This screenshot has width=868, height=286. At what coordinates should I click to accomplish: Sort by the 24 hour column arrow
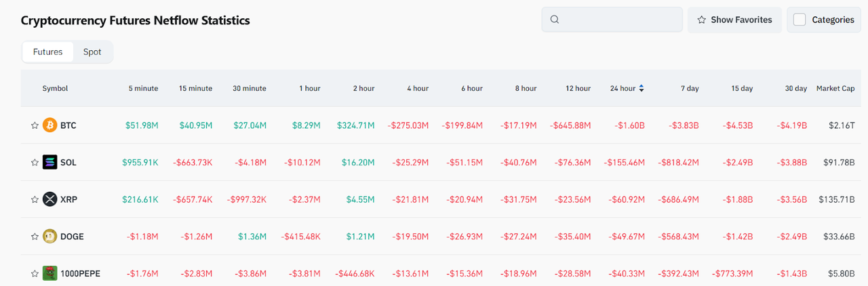tap(642, 88)
